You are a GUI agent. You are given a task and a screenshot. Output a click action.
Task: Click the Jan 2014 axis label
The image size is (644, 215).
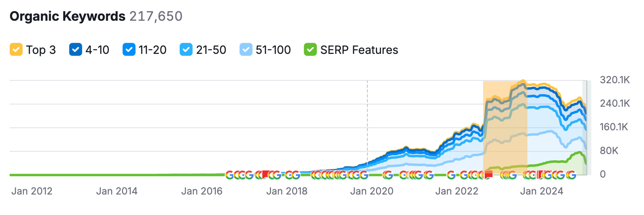click(x=117, y=191)
